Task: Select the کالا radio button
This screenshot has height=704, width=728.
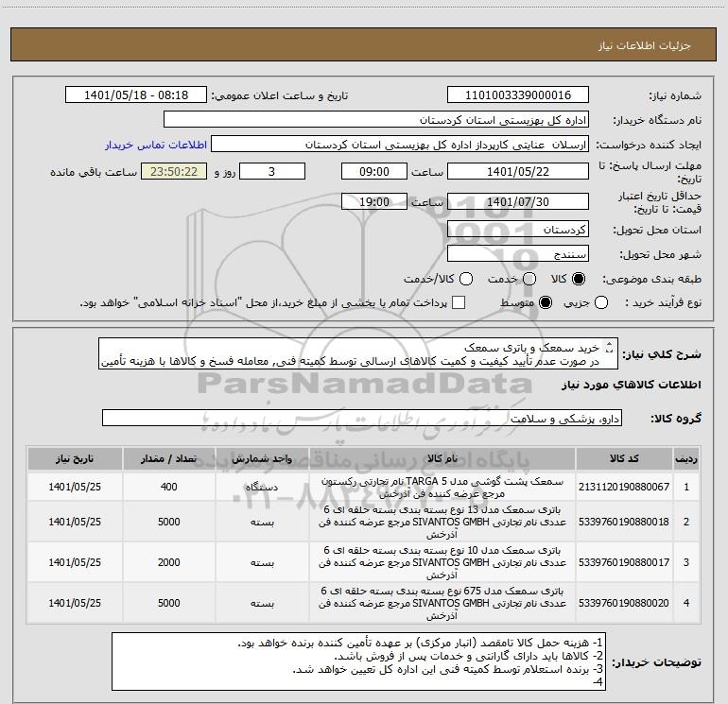Action: pos(579,279)
